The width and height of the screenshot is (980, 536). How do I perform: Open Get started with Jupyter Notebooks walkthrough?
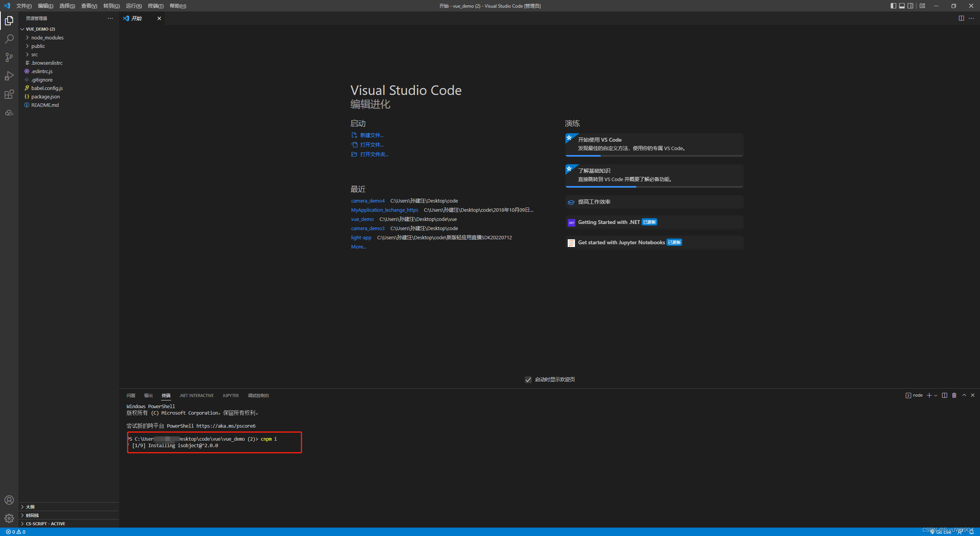point(654,242)
